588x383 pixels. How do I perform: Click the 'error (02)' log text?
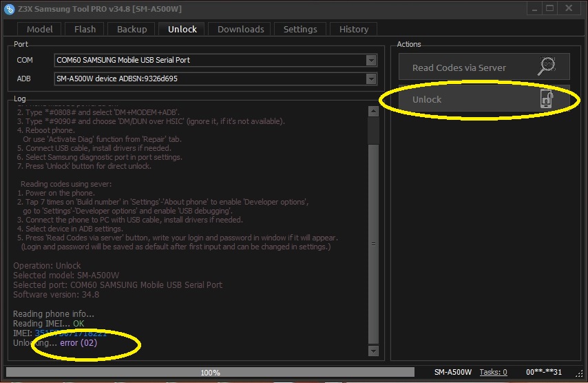click(78, 343)
